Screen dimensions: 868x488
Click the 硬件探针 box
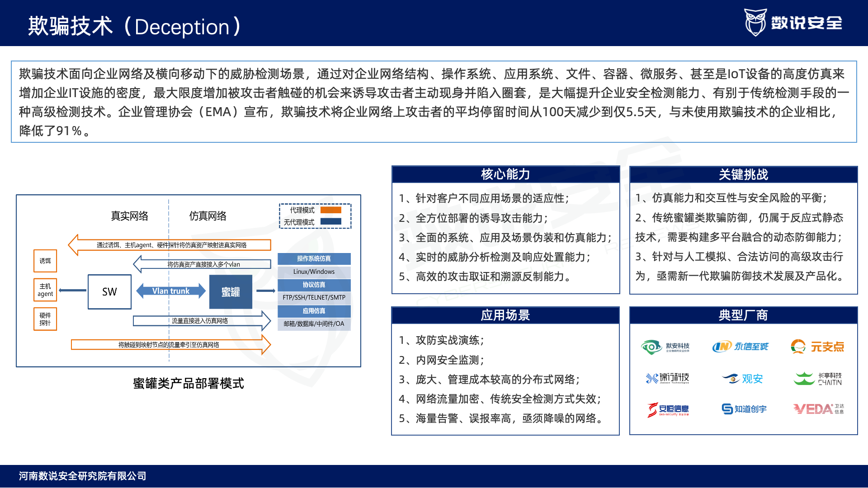[45, 319]
